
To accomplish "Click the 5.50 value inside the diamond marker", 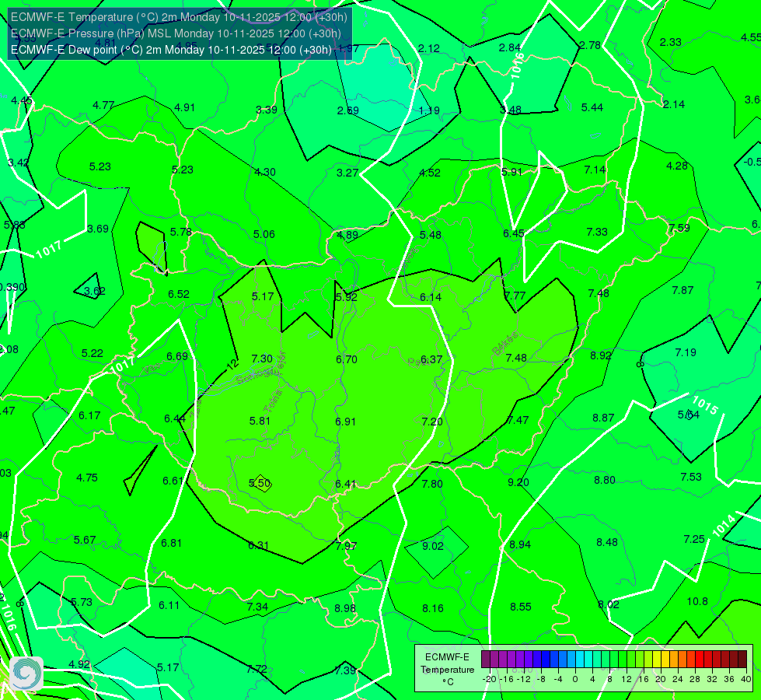I will [260, 483].
